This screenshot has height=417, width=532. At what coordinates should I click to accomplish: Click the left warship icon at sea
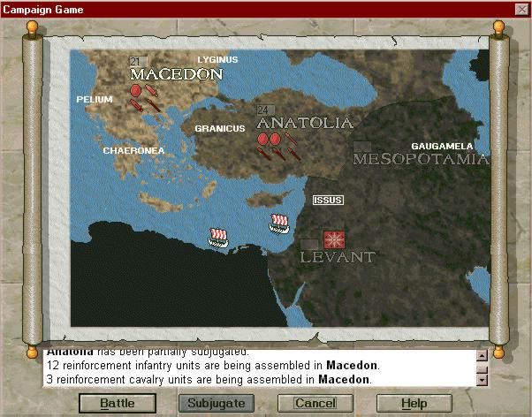(218, 236)
